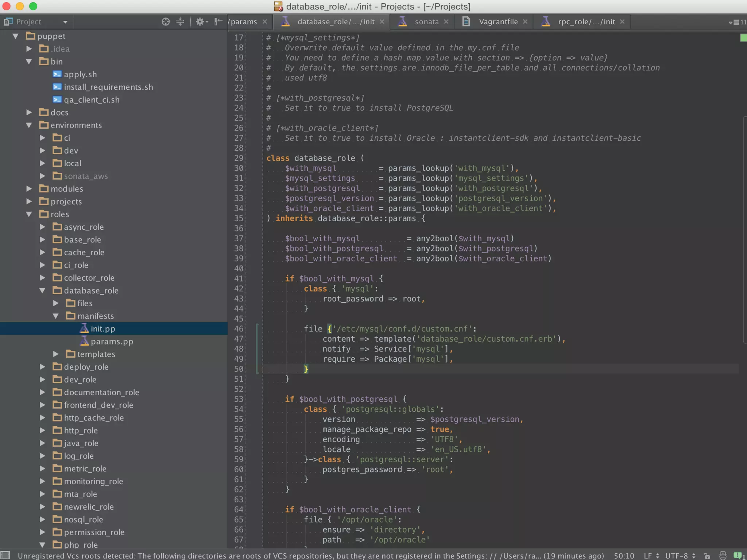Viewport: 747px width, 560px height.
Task: Open the Project panel gear settings
Action: pyautogui.click(x=201, y=22)
